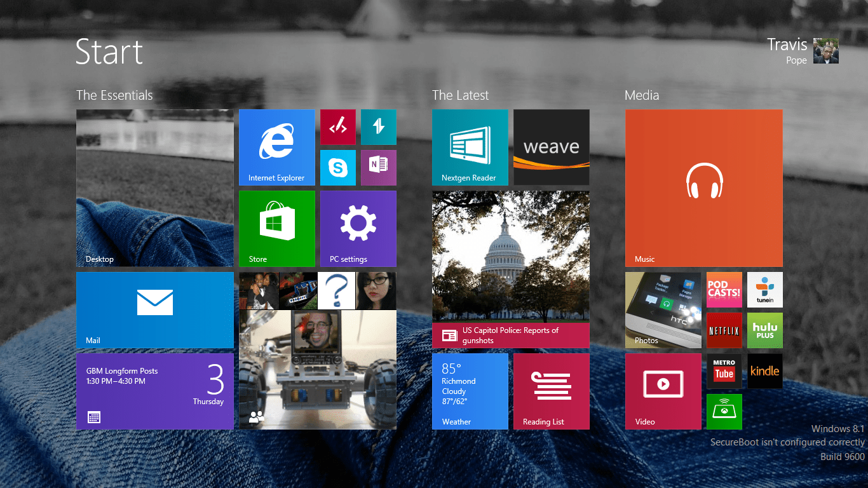This screenshot has width=868, height=488.
Task: Launch the Skype small tile
Action: [337, 168]
